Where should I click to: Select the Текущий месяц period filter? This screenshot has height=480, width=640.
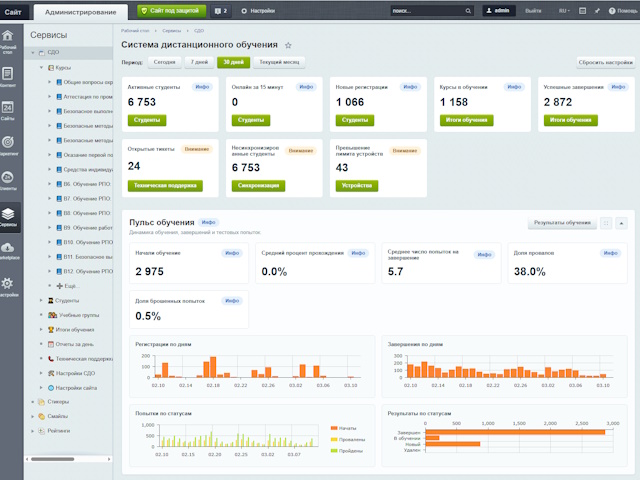coord(279,62)
